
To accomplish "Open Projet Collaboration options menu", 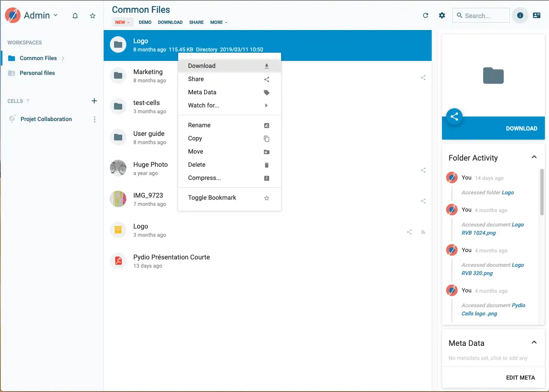I will [95, 119].
